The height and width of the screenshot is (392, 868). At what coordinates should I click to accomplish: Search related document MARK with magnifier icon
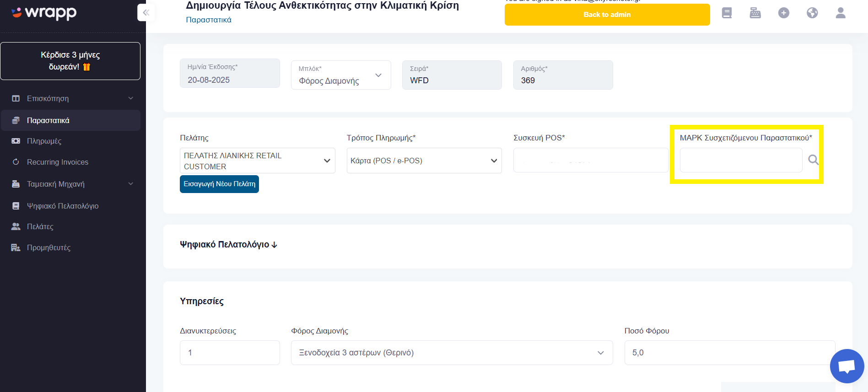tap(813, 160)
